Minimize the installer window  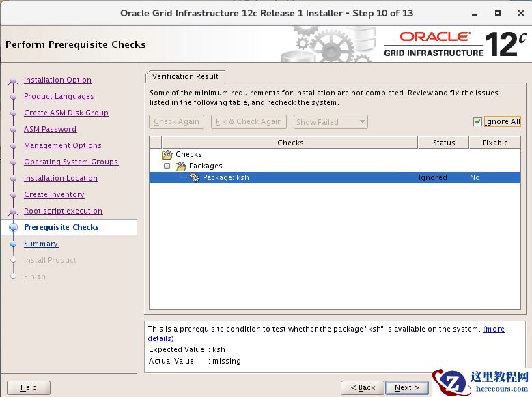coord(475,14)
